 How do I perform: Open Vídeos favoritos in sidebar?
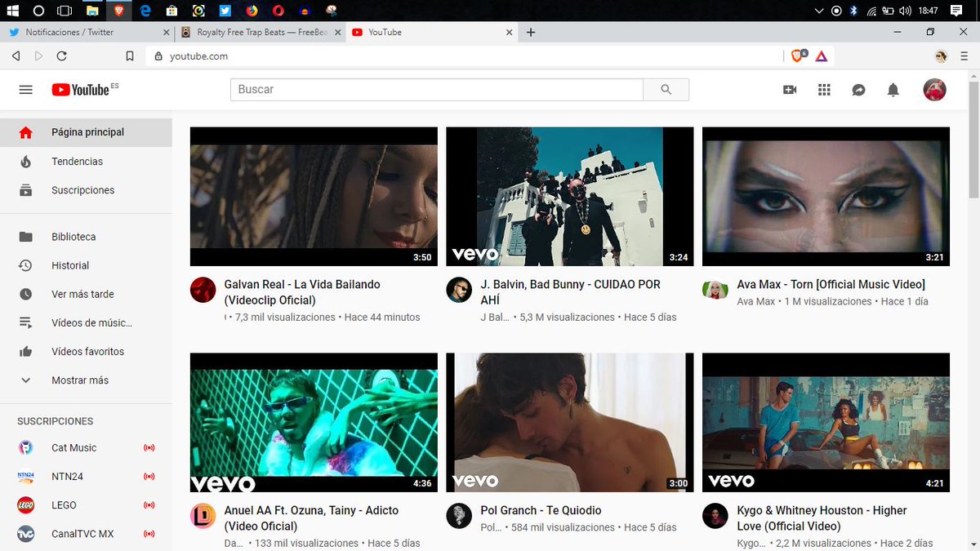(x=86, y=352)
